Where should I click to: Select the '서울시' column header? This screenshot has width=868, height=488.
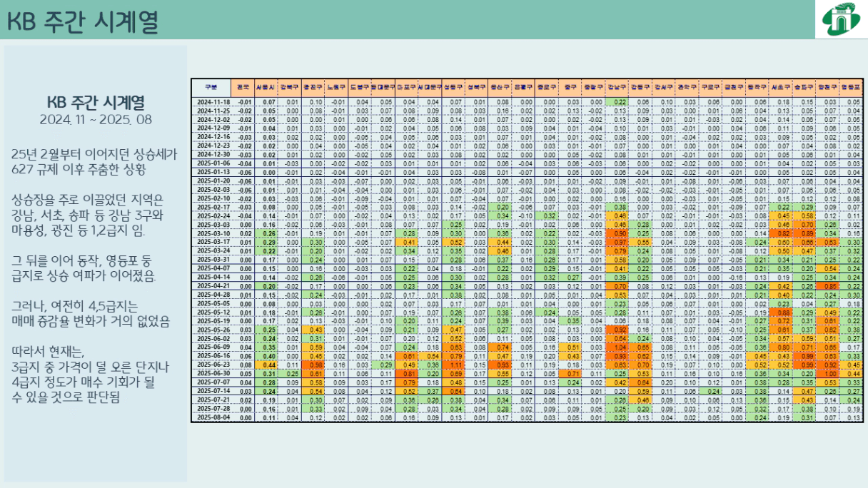266,86
